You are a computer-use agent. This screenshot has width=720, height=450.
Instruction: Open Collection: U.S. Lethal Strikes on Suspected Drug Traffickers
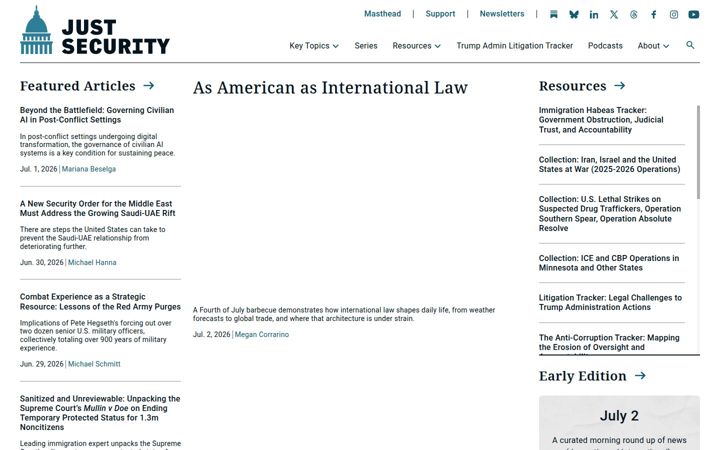610,214
